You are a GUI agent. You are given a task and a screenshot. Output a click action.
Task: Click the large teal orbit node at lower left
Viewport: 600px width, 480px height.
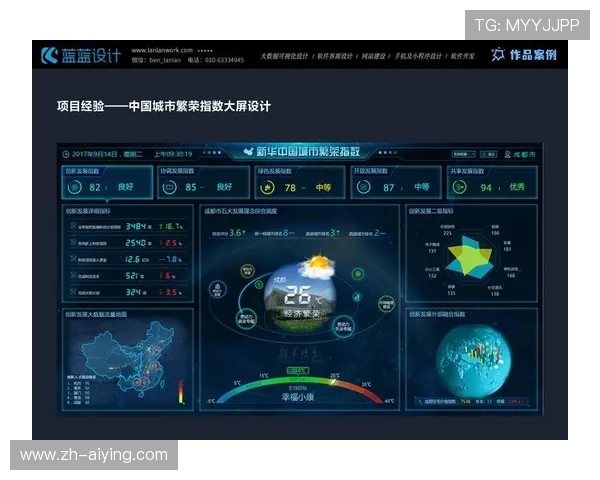tap(246, 319)
